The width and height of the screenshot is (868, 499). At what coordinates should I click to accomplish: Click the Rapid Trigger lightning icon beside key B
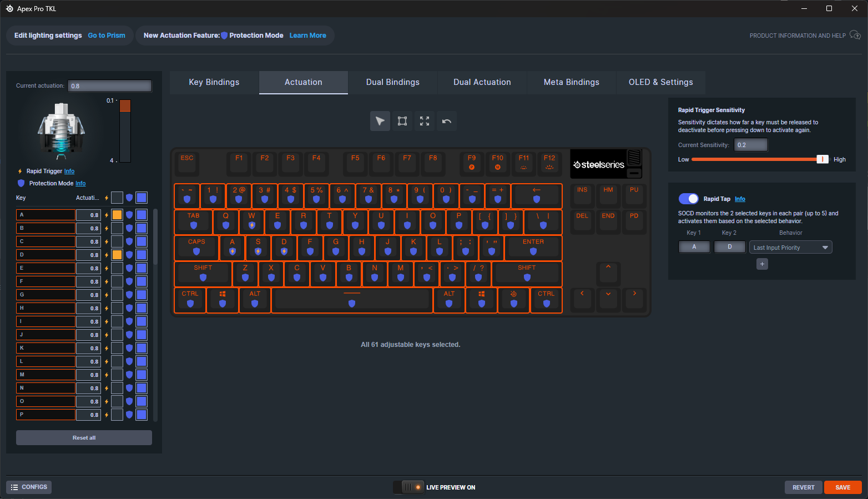105,228
